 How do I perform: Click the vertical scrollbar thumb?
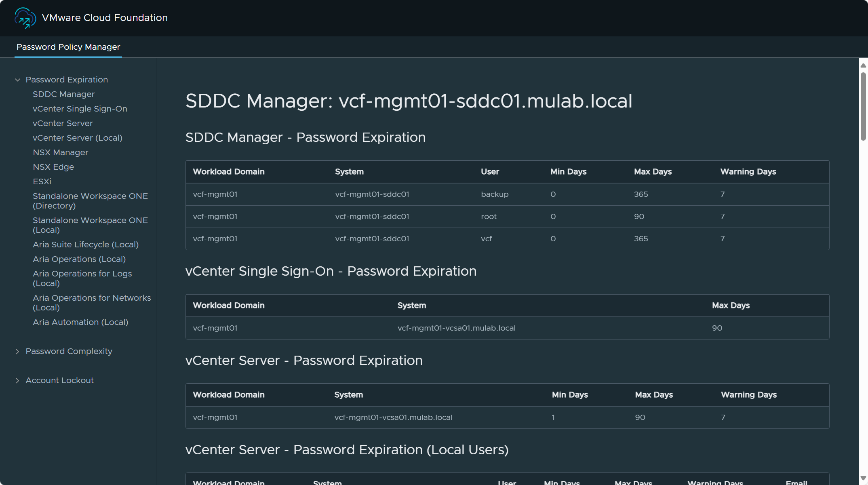863,106
